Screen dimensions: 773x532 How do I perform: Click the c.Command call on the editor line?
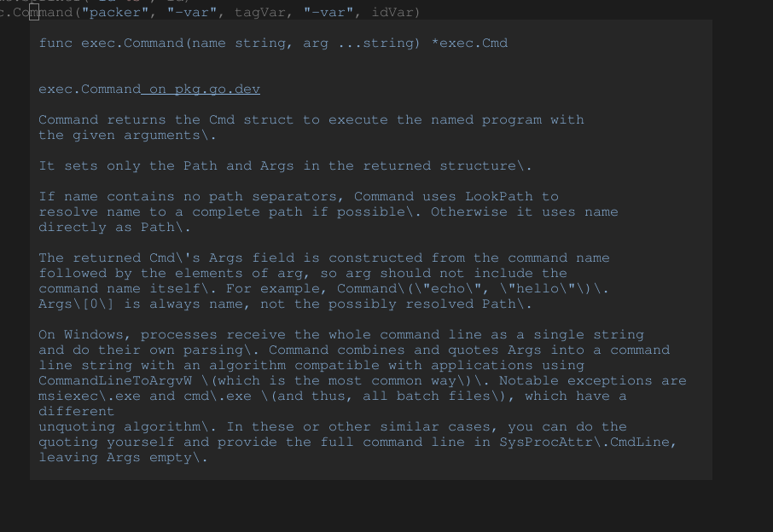pyautogui.click(x=34, y=12)
